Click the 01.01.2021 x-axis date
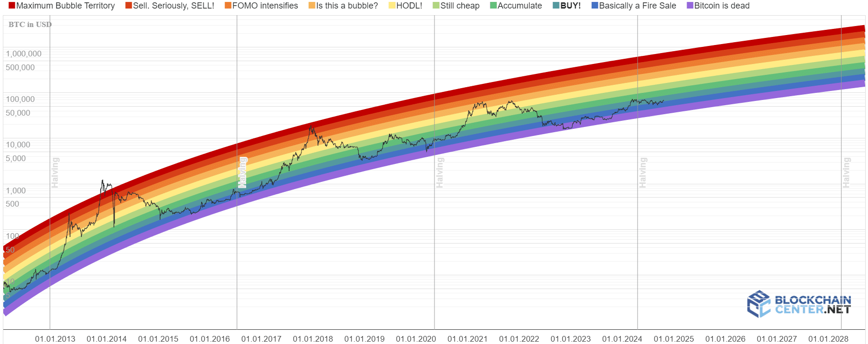Screen dimensions: 868x344 click(x=468, y=339)
